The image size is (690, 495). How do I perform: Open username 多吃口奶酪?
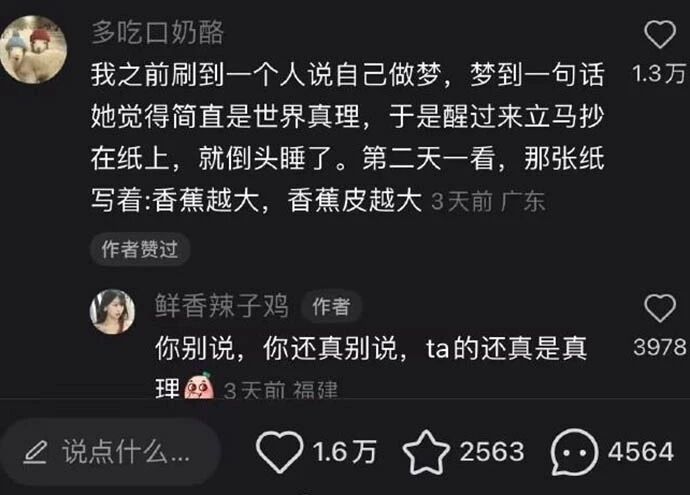158,32
